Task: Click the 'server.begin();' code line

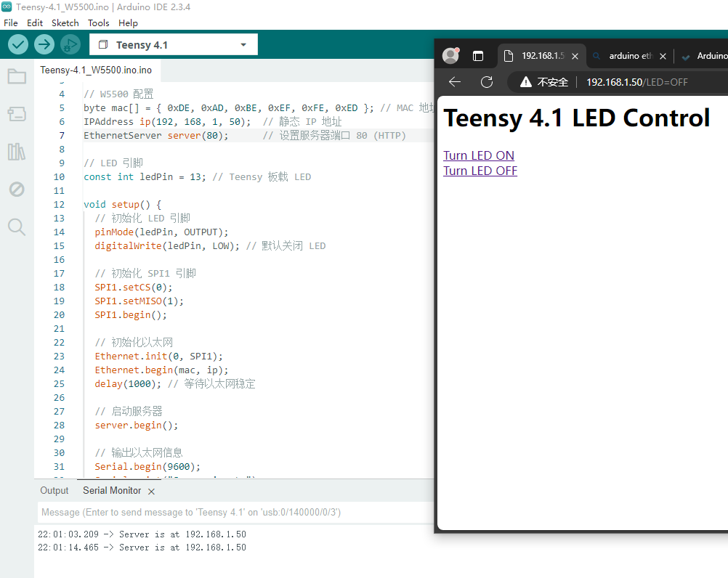Action: pos(137,426)
